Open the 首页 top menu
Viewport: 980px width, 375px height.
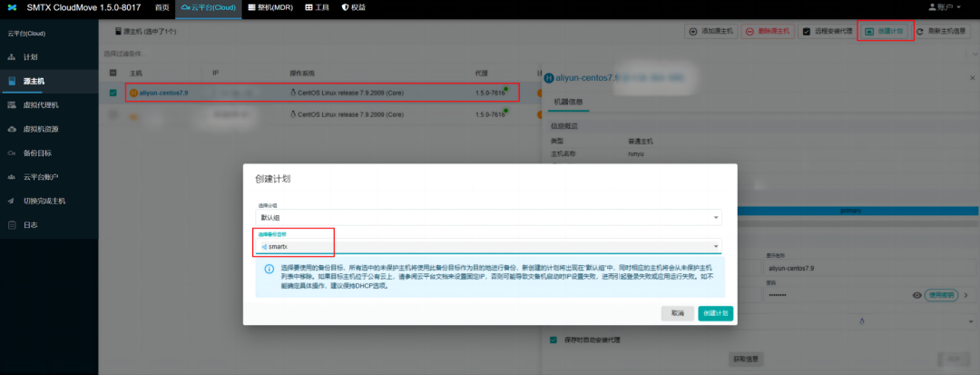point(162,7)
